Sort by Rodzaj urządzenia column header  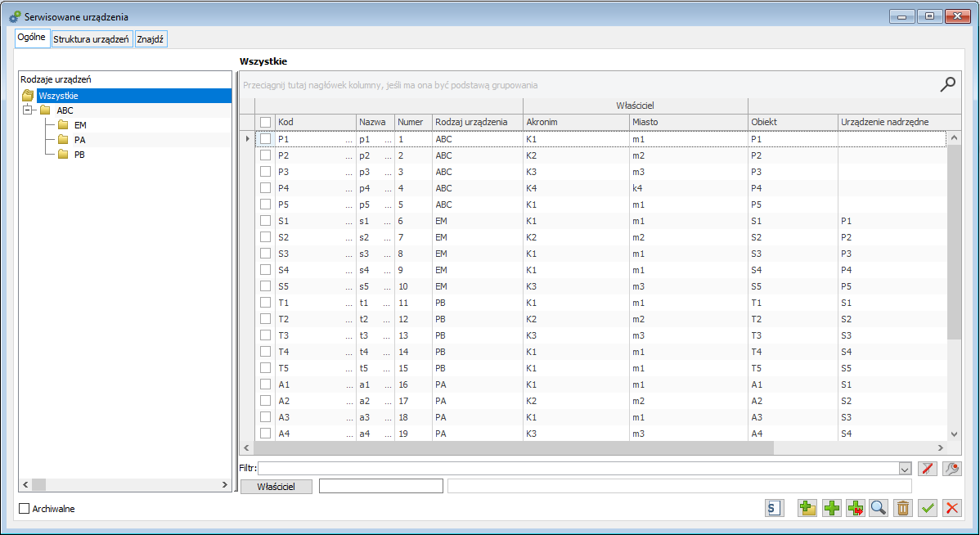pos(478,122)
